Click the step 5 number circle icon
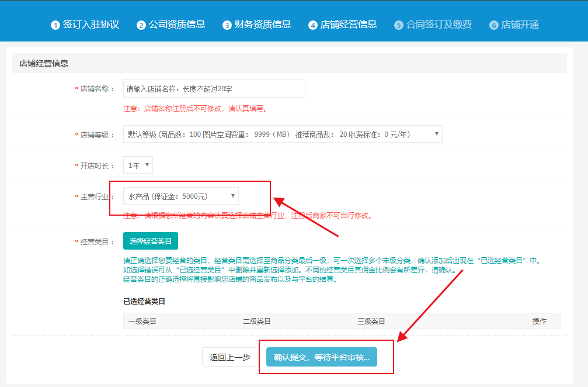The height and width of the screenshot is (387, 588). [399, 25]
